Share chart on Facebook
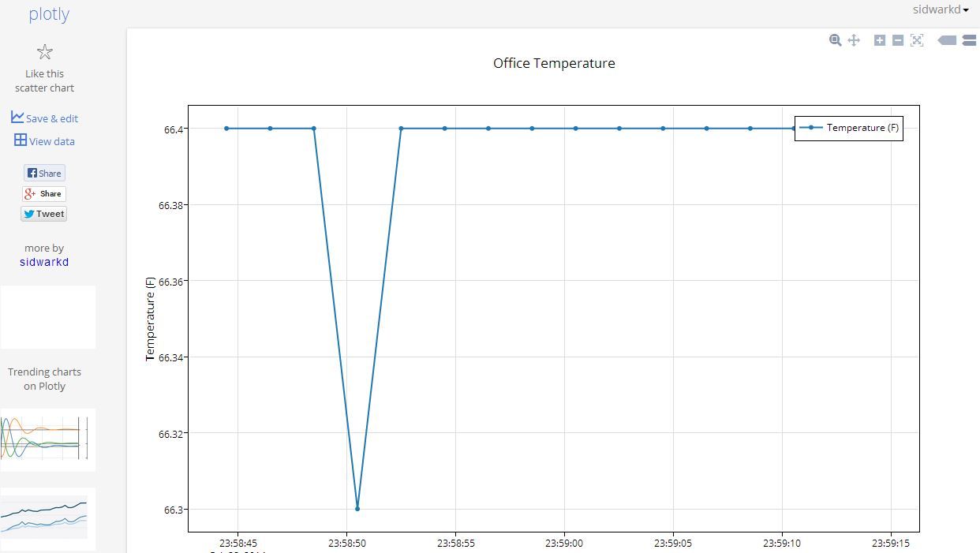Screen dimensions: 980x553 click(x=44, y=174)
